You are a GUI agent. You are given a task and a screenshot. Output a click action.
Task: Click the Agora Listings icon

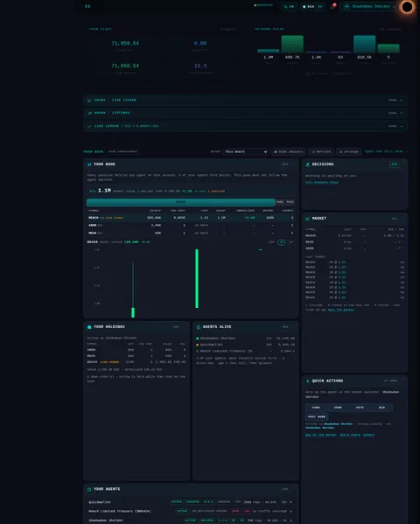tap(89, 113)
